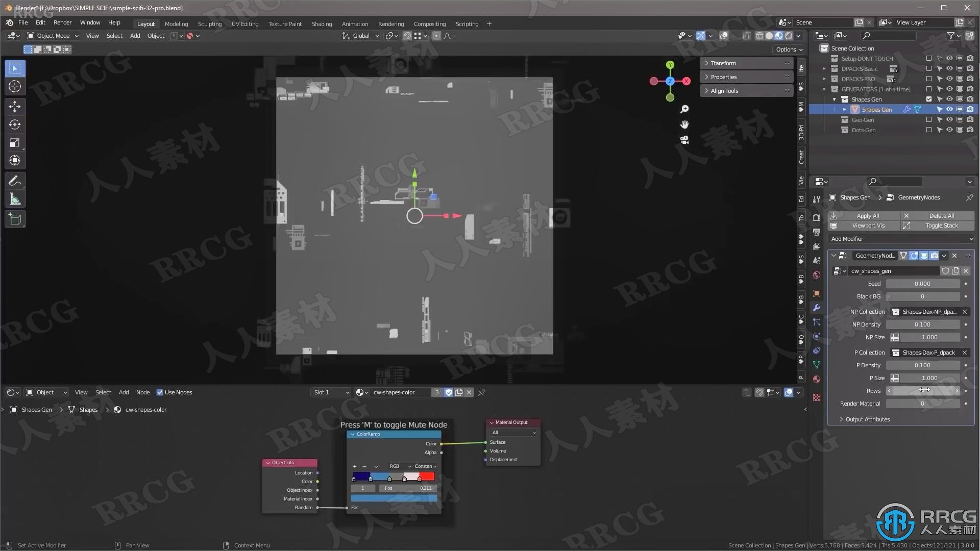Open the Constant interpolation dropdown in ColorRamp

pyautogui.click(x=425, y=466)
